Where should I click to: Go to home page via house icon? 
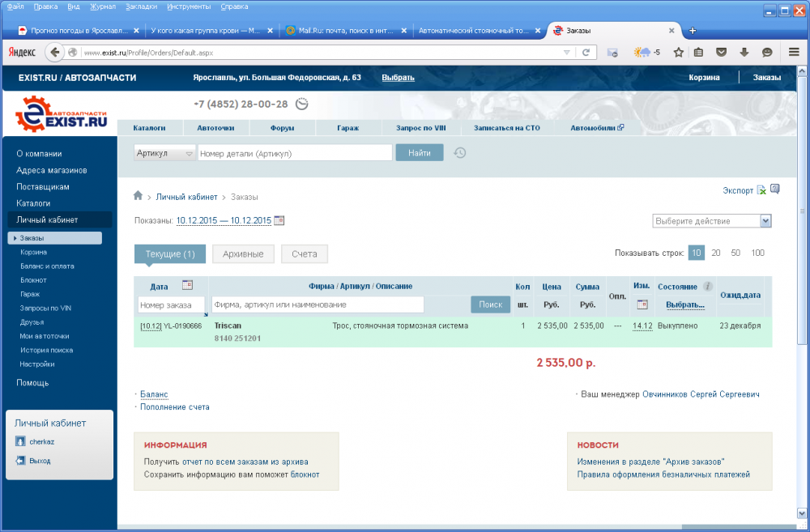(x=138, y=196)
